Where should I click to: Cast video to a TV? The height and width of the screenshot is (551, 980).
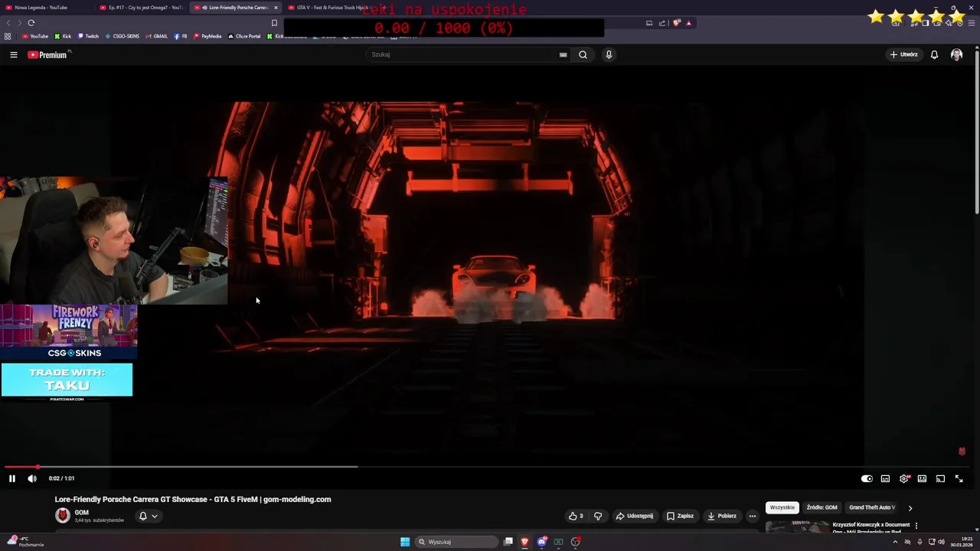click(940, 478)
